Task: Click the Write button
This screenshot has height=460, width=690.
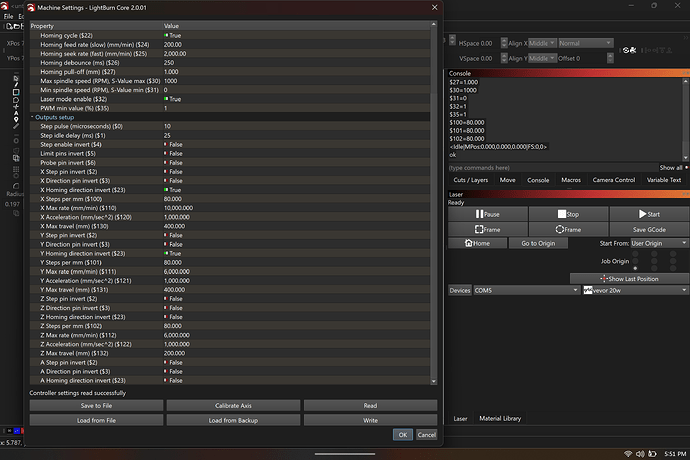Action: point(370,420)
